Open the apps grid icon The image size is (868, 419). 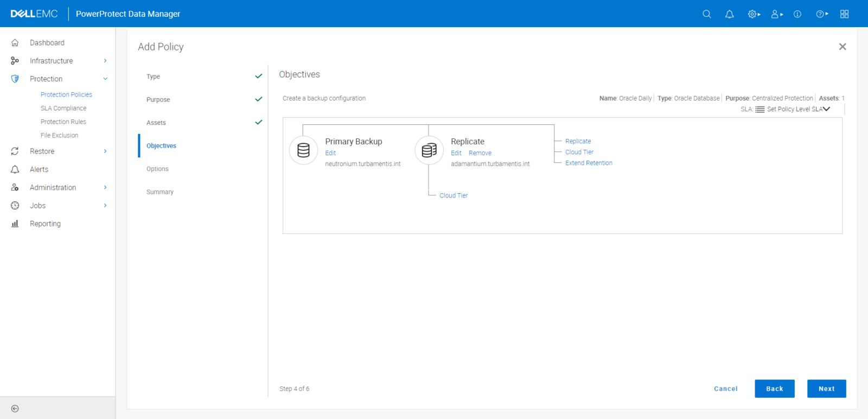coord(845,14)
